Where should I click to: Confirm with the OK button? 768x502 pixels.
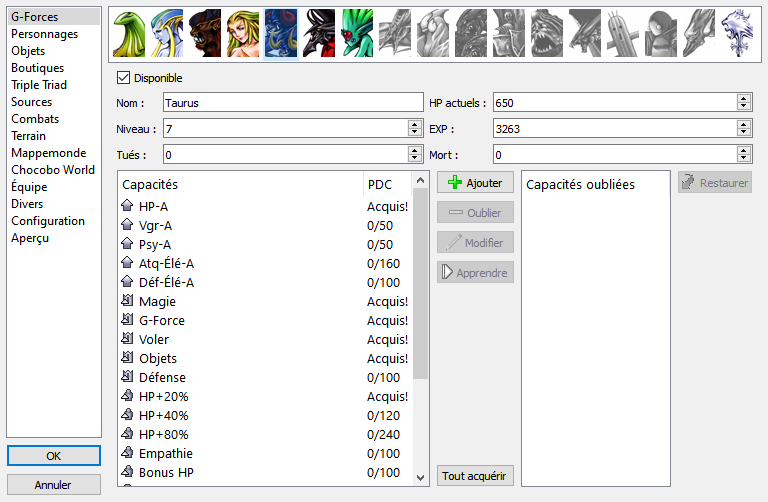point(54,456)
